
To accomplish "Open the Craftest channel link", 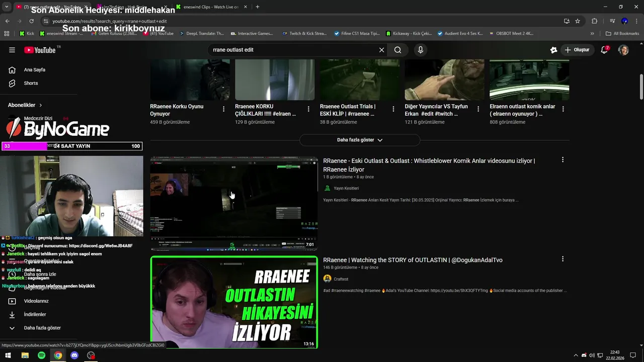I will [x=341, y=279].
